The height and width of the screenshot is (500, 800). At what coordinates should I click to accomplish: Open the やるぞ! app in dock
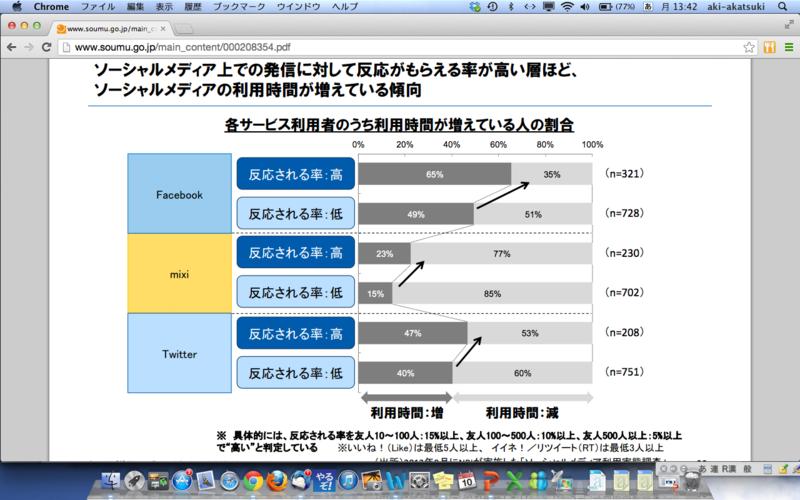point(325,481)
